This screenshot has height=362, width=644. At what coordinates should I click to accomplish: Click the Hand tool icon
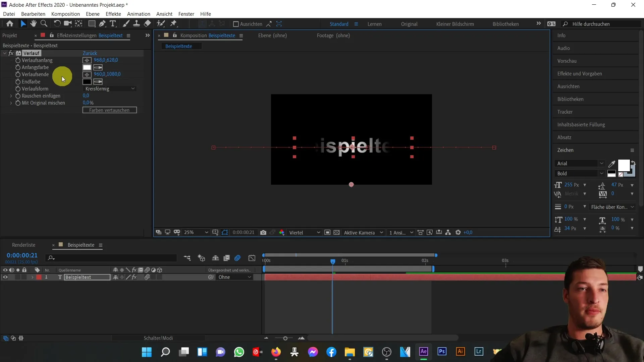click(33, 23)
